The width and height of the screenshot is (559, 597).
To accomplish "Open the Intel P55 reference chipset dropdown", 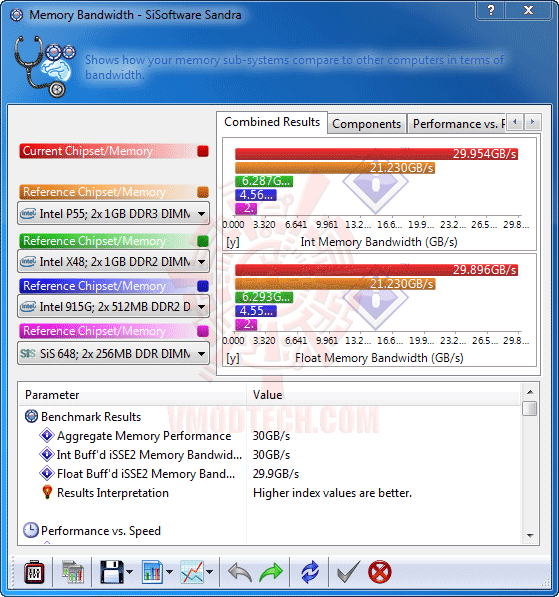I will coord(113,214).
